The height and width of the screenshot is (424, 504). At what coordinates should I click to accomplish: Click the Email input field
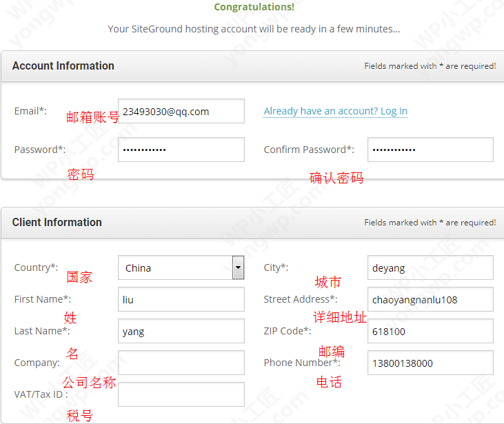click(181, 111)
